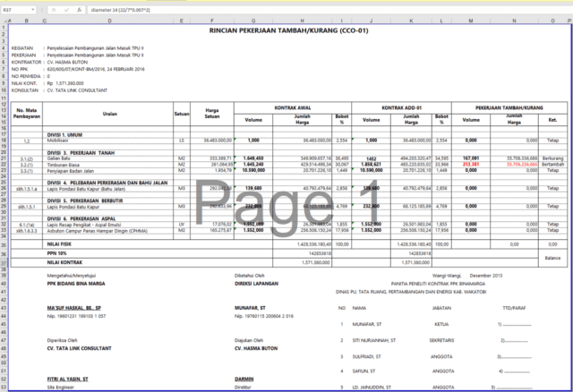Select row 18 header

(x=4, y=141)
